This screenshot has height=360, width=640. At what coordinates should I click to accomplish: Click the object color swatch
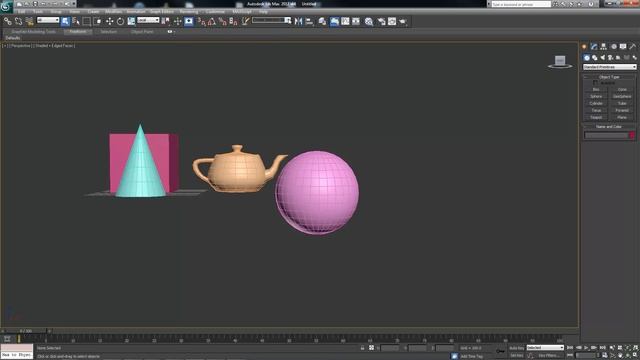632,135
